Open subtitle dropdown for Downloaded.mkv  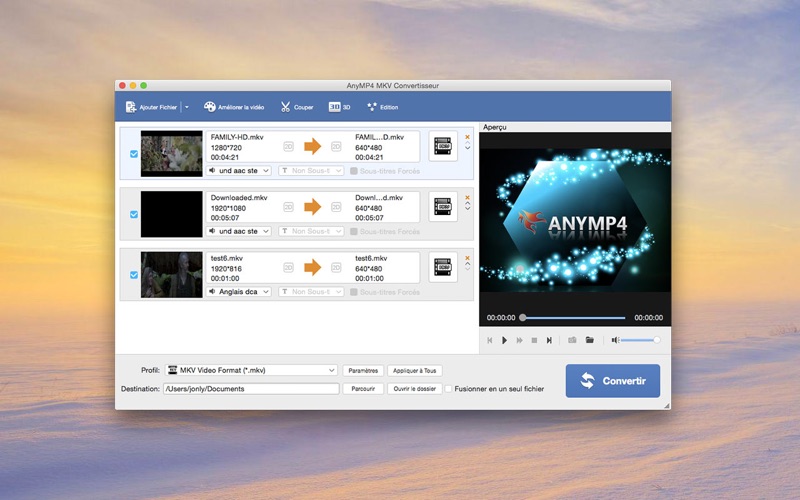pyautogui.click(x=311, y=232)
